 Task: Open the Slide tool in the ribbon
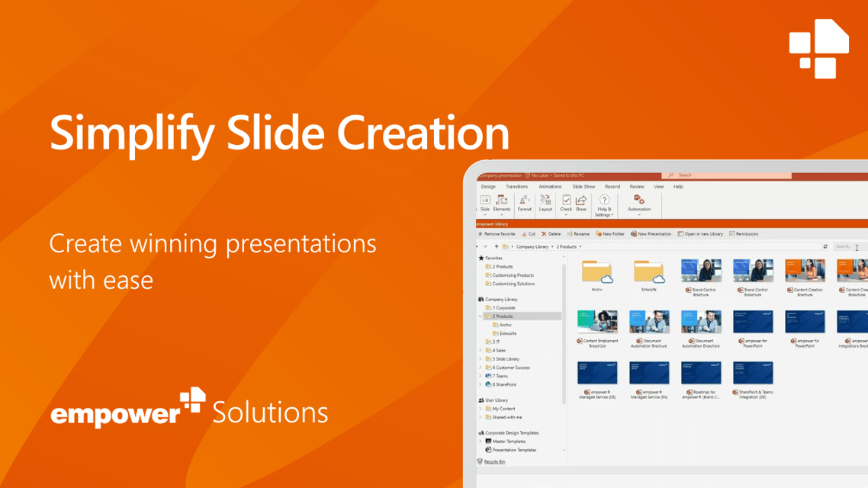click(x=485, y=204)
